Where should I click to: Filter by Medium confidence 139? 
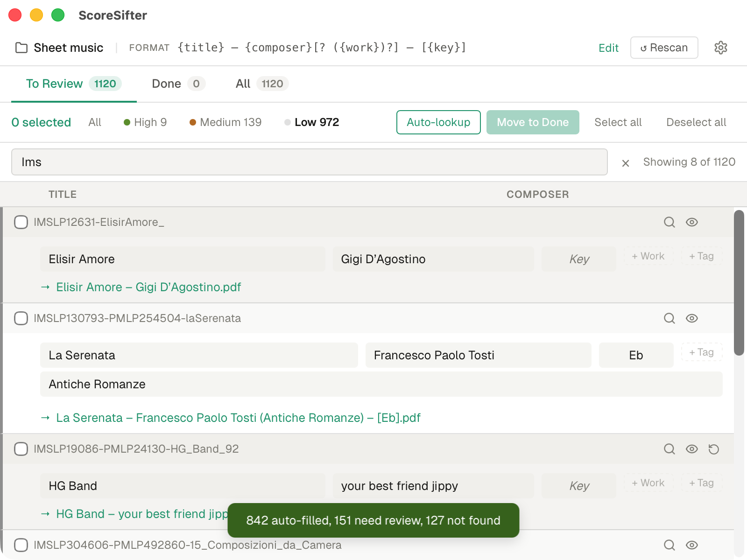point(226,122)
